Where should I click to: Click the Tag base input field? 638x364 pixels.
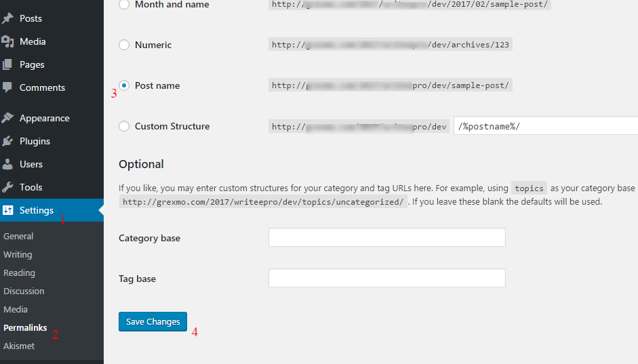click(x=387, y=278)
